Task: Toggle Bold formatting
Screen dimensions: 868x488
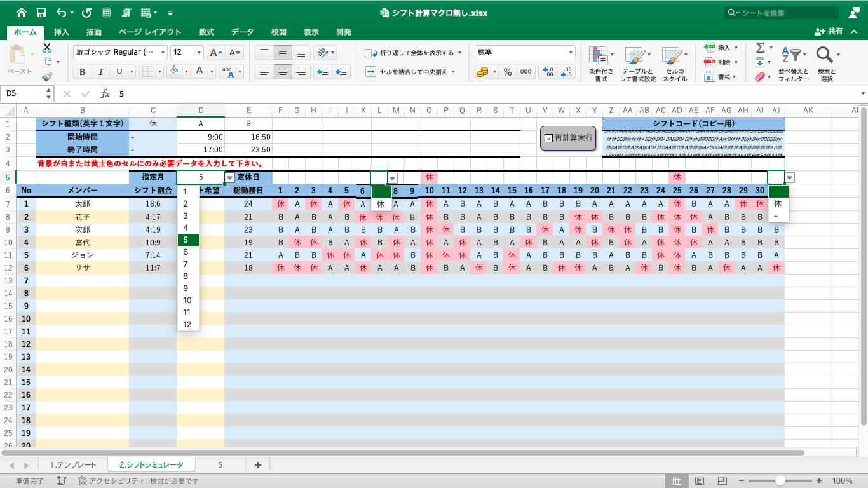Action: pos(83,72)
